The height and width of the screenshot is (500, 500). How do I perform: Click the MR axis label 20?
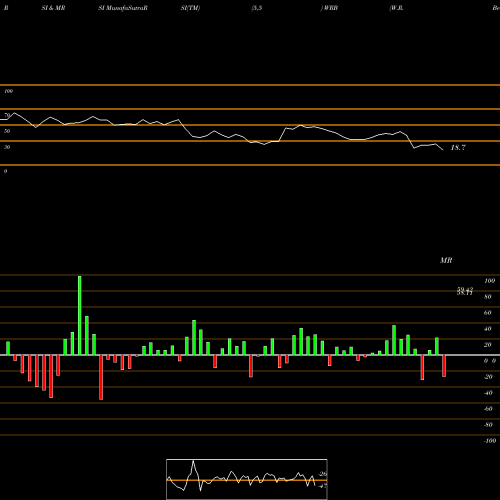tap(488, 345)
